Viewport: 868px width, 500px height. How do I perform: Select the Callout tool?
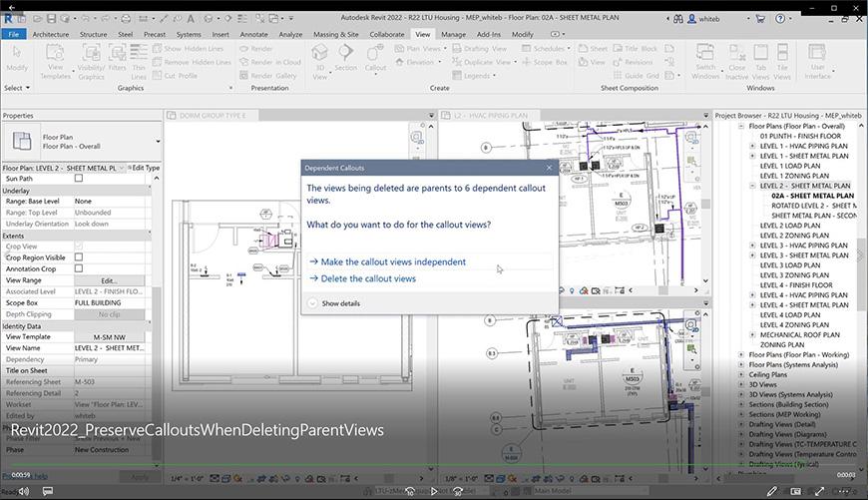coord(375,58)
